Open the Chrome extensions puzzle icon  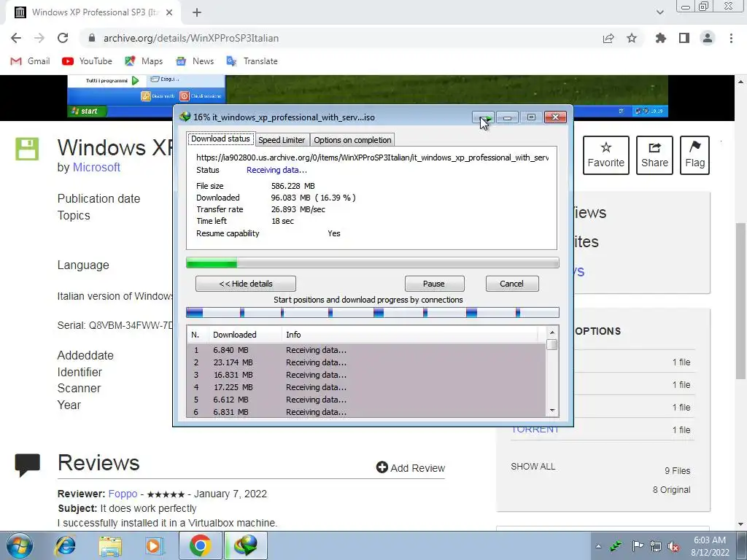pyautogui.click(x=661, y=38)
